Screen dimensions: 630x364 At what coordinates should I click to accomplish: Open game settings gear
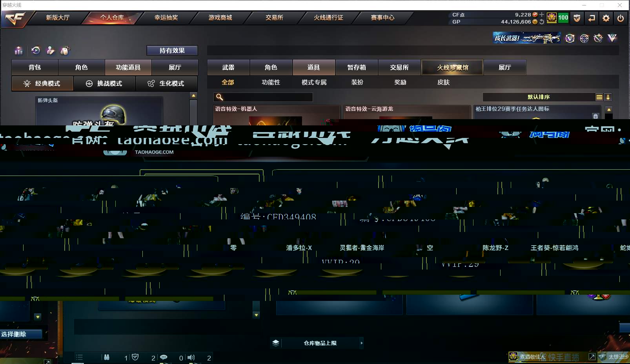[x=606, y=18]
